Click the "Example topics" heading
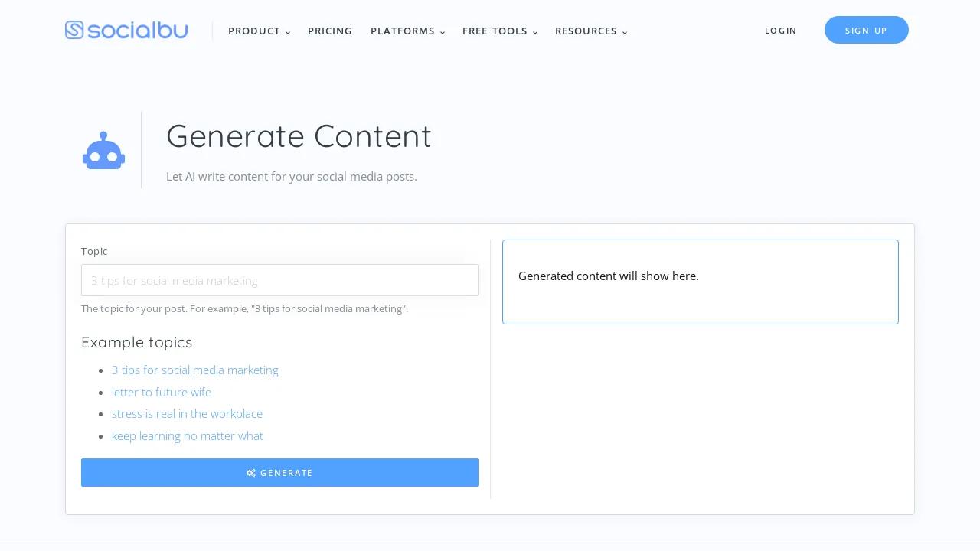980x551 pixels. [x=137, y=342]
